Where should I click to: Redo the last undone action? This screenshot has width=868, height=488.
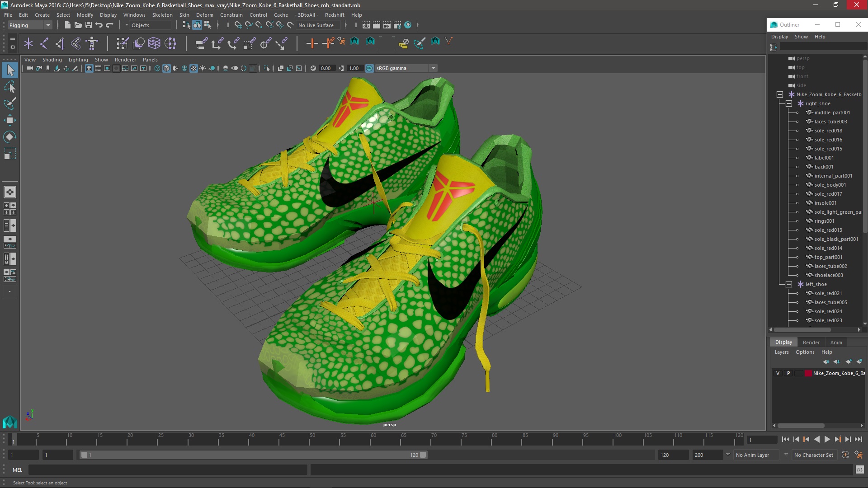point(109,25)
